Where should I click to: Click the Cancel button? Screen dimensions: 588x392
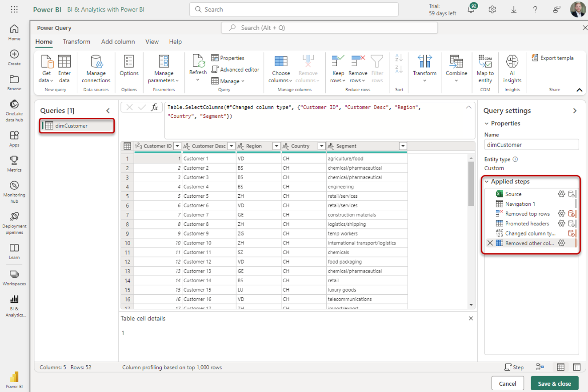click(x=508, y=384)
